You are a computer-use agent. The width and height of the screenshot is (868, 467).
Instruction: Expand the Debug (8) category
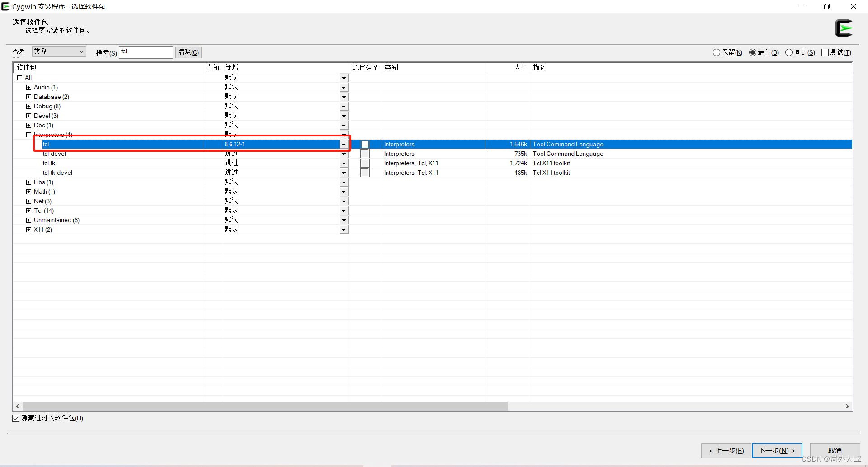(x=29, y=107)
